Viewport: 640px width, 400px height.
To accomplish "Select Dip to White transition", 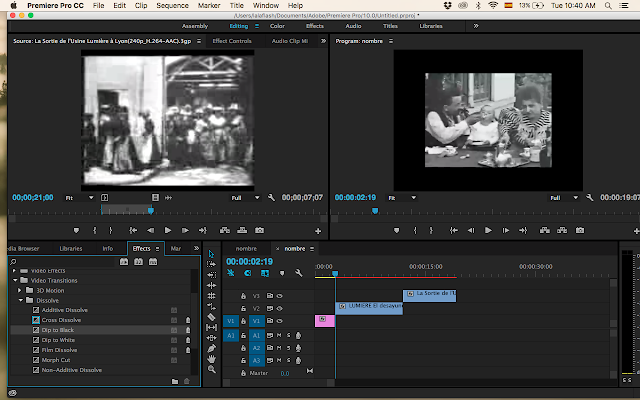I will (x=58, y=340).
